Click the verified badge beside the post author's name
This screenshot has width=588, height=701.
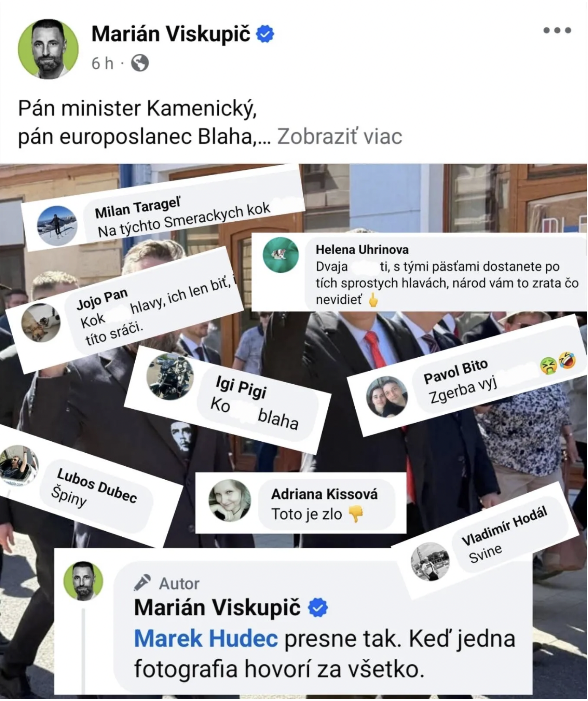pos(265,34)
